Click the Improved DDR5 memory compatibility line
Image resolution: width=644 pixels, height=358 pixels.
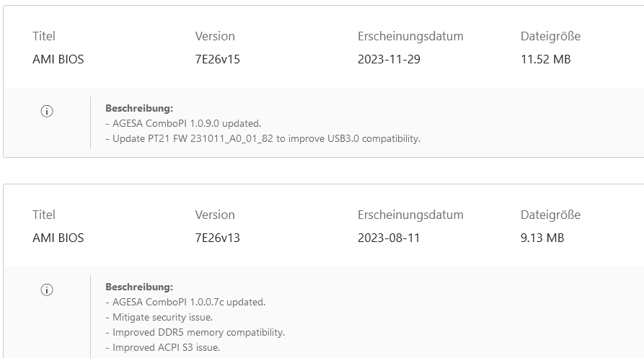pyautogui.click(x=195, y=333)
